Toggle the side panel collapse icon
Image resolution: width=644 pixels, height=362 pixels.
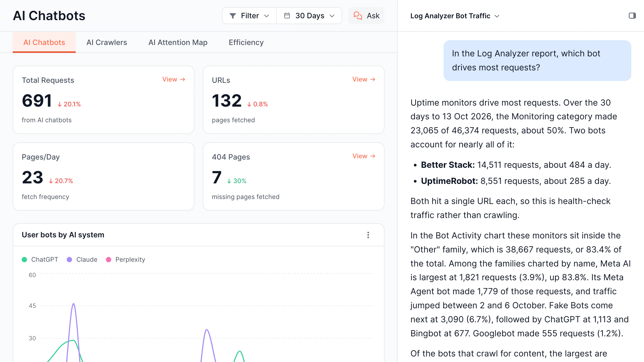632,16
